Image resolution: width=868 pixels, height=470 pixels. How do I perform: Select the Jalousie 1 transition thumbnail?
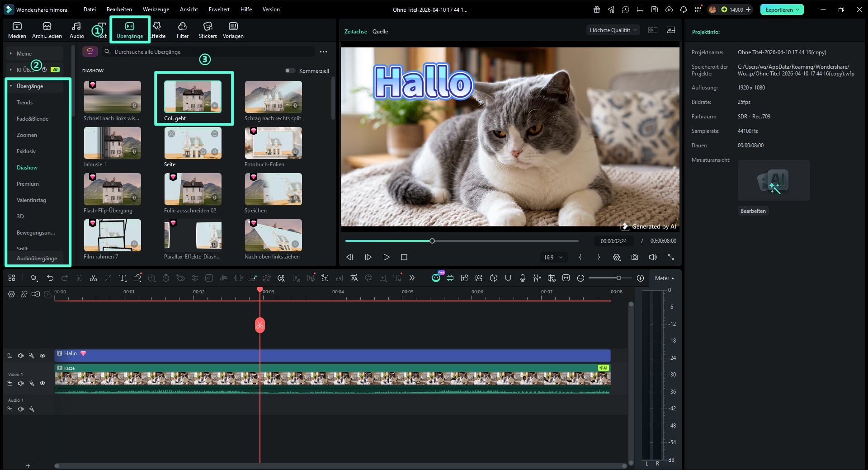[x=113, y=143]
